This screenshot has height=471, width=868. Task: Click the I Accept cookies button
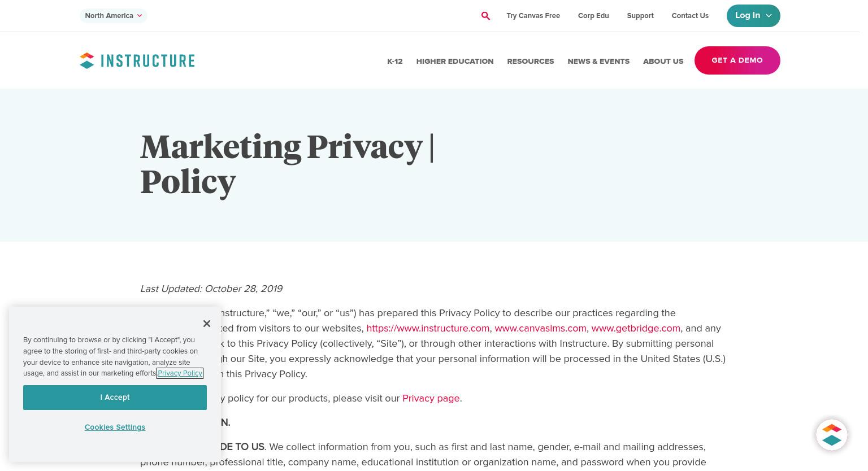[115, 398]
